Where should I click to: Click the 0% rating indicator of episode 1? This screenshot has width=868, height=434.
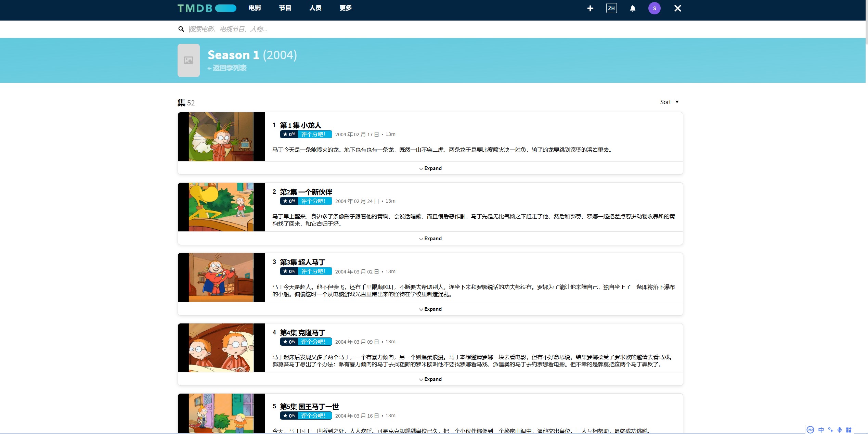click(289, 134)
